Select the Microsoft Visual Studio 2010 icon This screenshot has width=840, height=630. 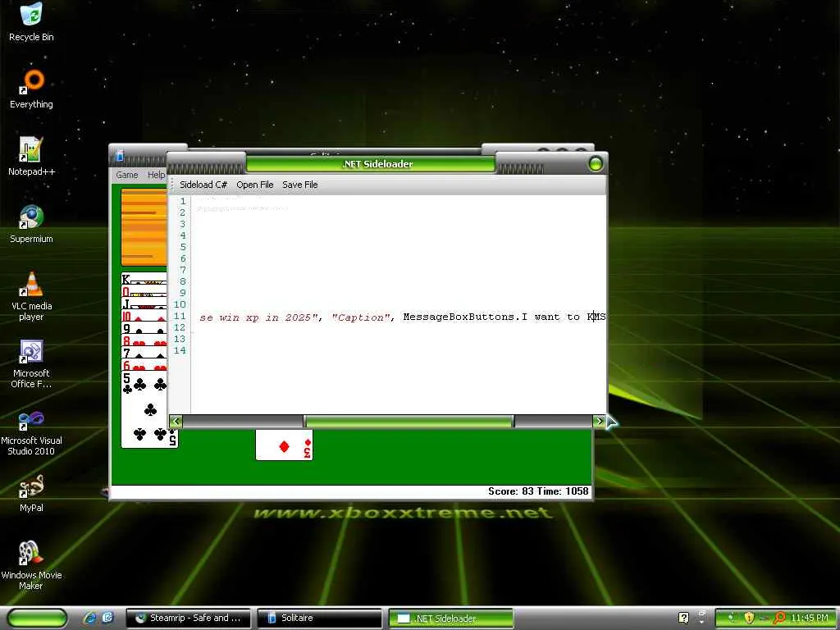coord(31,431)
